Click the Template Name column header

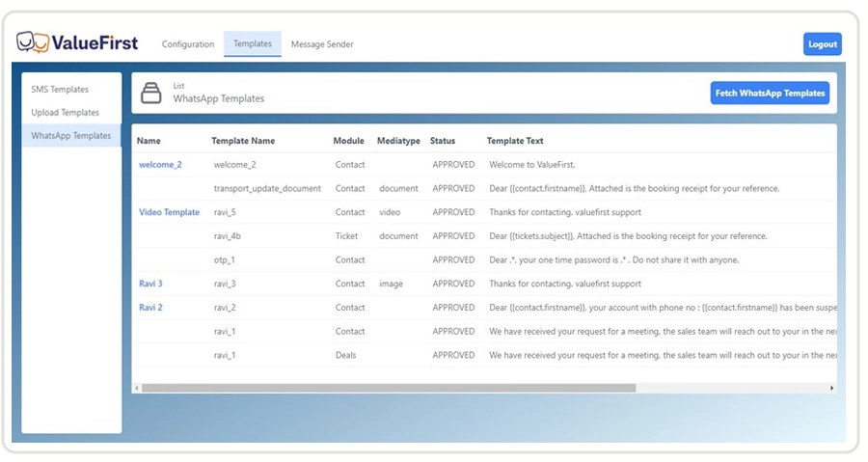[243, 141]
